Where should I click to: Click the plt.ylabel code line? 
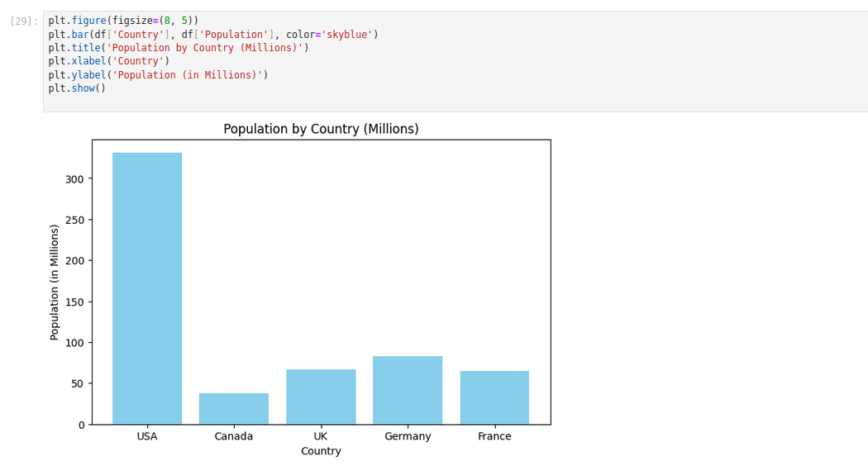coord(157,75)
